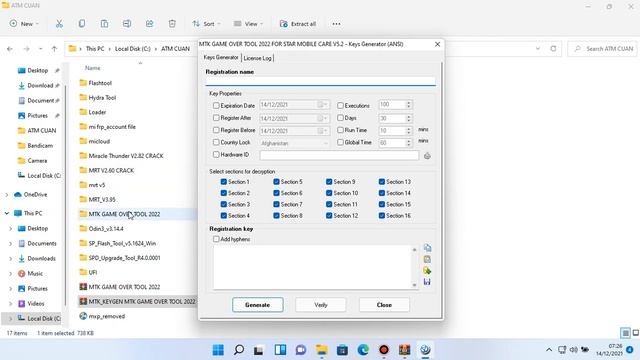
Task: Click the Search ATM CUAN box
Action: [602, 49]
